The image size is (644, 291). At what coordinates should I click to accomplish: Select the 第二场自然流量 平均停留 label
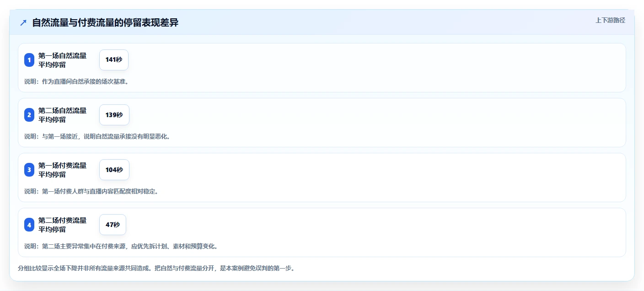[x=62, y=115]
